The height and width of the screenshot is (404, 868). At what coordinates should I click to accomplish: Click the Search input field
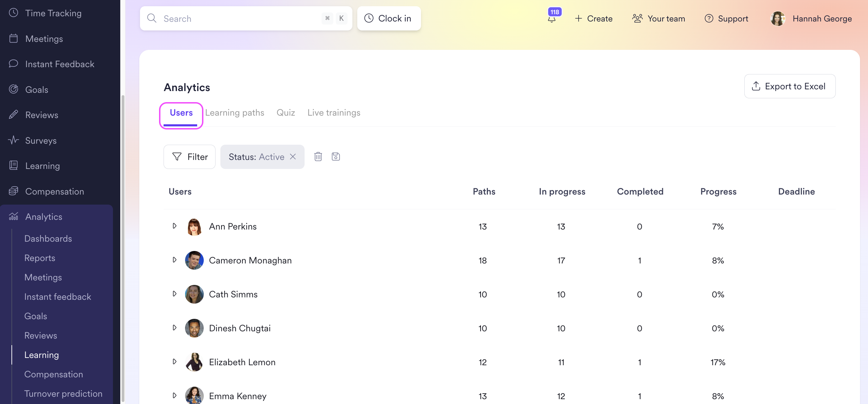tap(239, 19)
